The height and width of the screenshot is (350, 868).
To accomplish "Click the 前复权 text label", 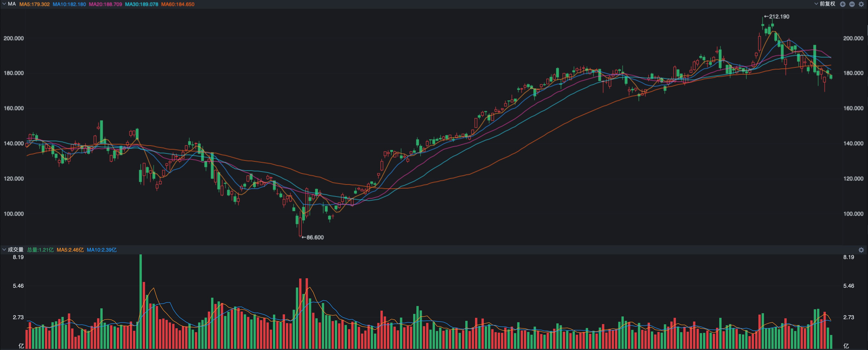I will [827, 4].
